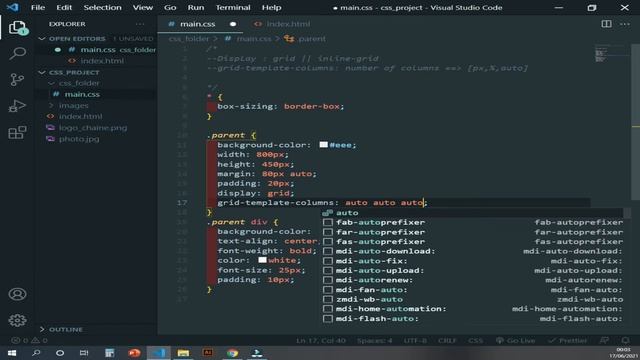This screenshot has width=640, height=360.
Task: Click the UTF-8 encoding status
Action: pos(415,340)
